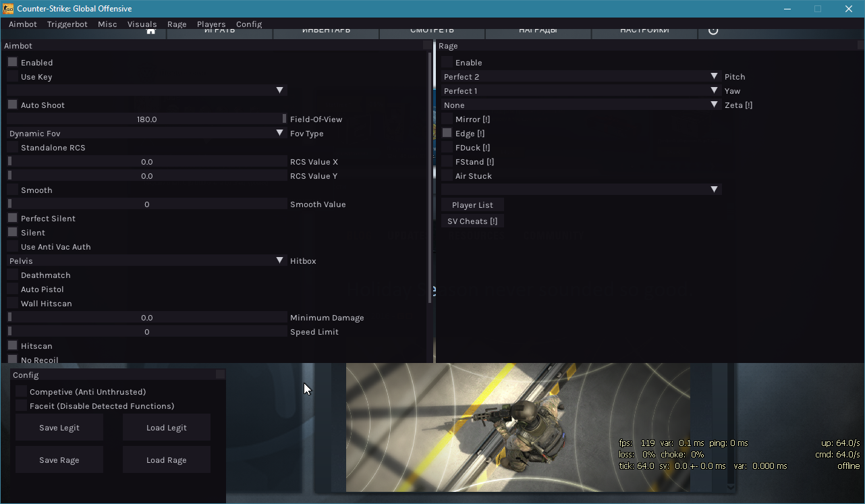This screenshot has width=865, height=504.
Task: Open the Pitch dropdown showing Perfect 2
Action: pos(582,76)
